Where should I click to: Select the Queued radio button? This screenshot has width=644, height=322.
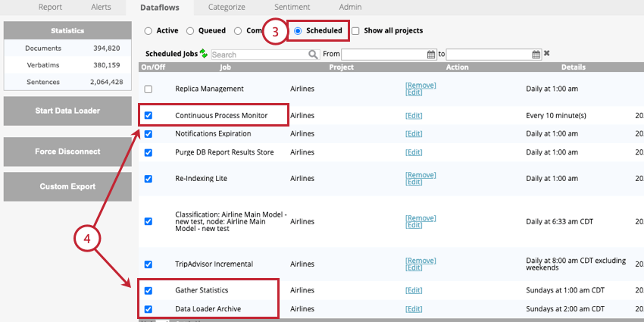point(189,31)
